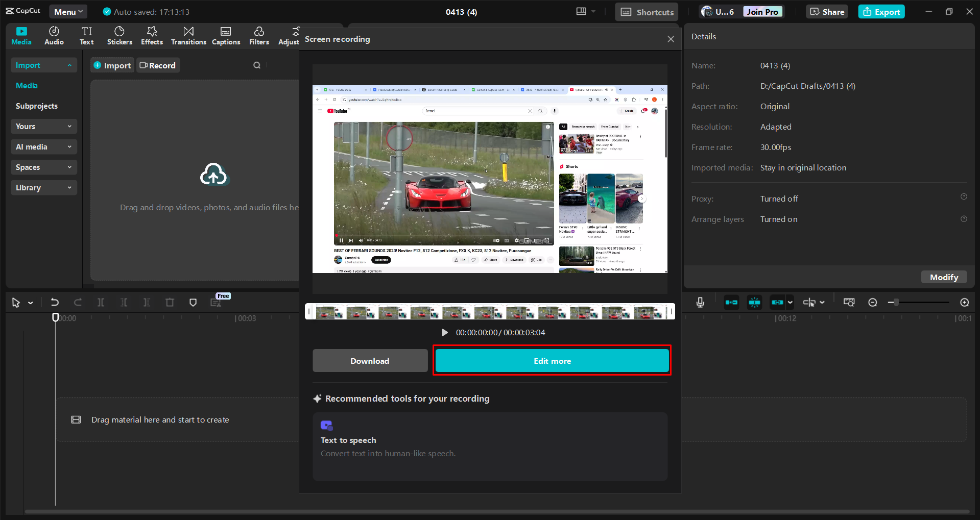Screen dimensions: 980x520
Task: Click the Text to speech tool card
Action: point(490,445)
